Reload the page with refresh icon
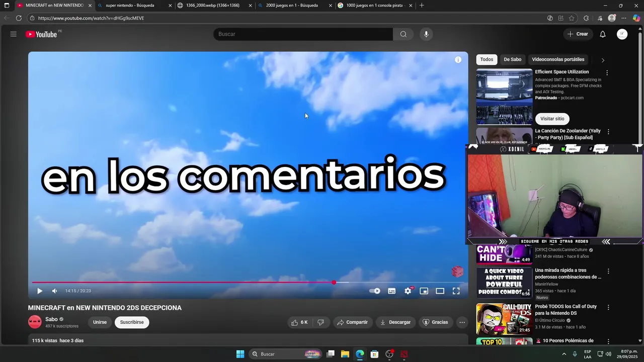 click(19, 18)
